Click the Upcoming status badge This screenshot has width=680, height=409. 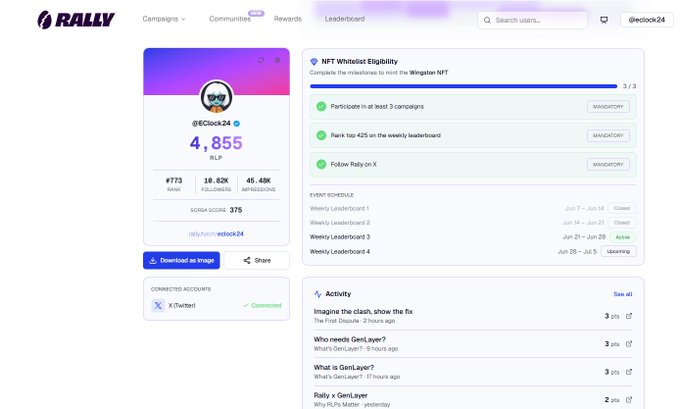(x=618, y=252)
